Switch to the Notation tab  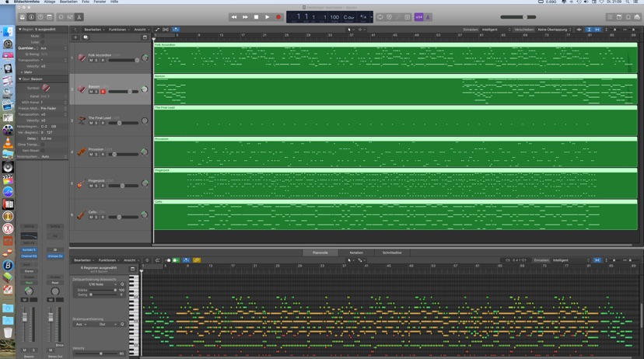tap(356, 253)
